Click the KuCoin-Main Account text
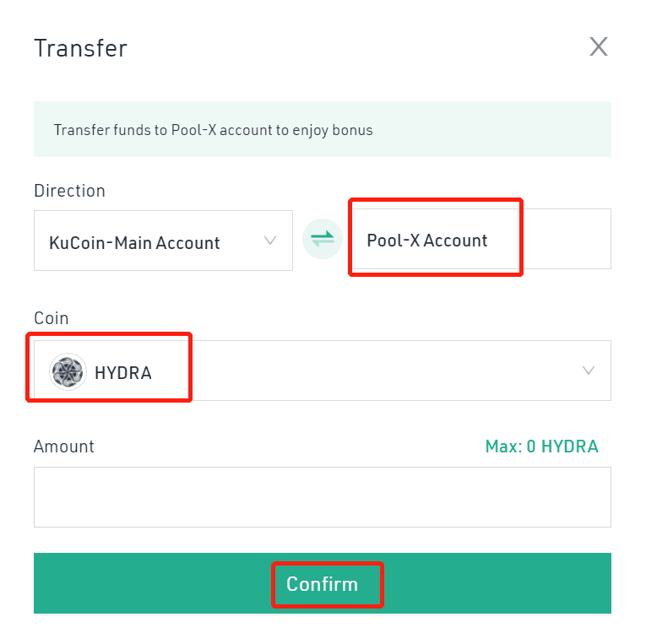Viewport: 646px width, 644px height. tap(134, 242)
